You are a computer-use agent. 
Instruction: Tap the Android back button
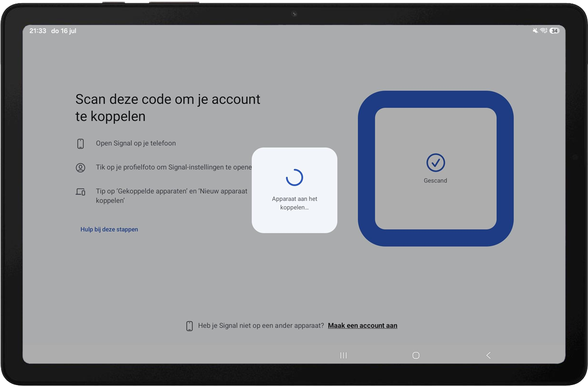click(x=488, y=355)
